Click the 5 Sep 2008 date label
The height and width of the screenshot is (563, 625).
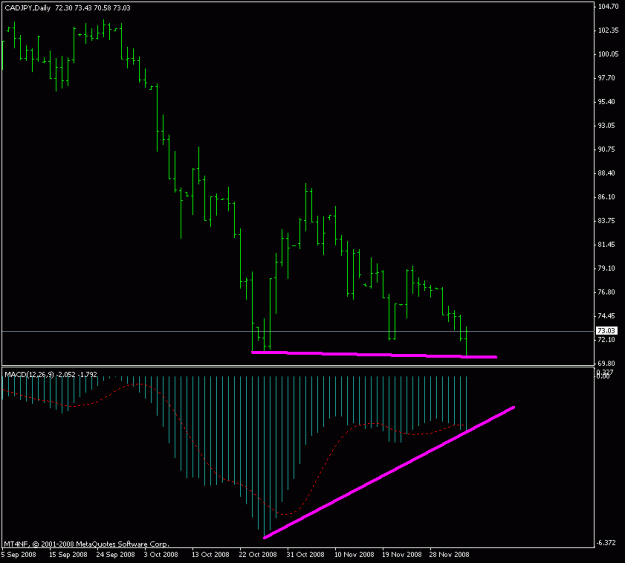click(19, 555)
